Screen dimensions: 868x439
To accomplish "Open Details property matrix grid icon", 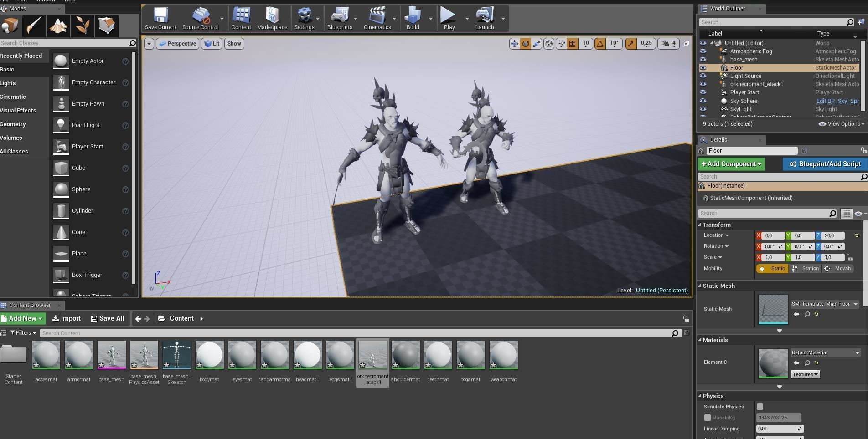I will click(x=846, y=214).
